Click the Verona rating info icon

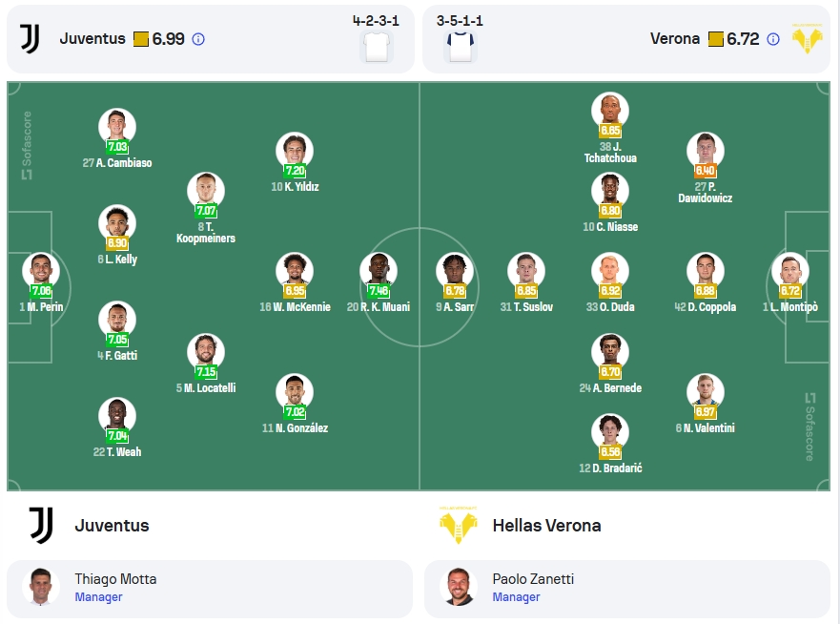pos(773,39)
